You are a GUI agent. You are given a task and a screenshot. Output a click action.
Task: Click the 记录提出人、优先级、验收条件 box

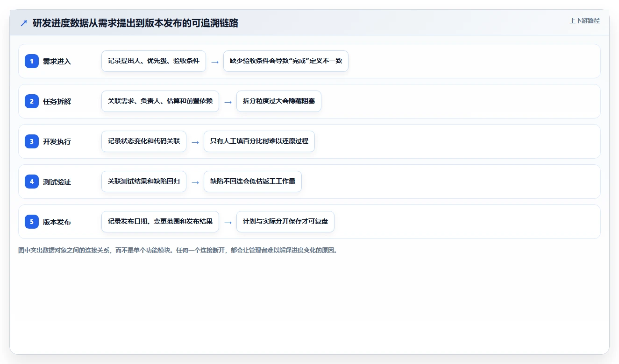pos(154,61)
